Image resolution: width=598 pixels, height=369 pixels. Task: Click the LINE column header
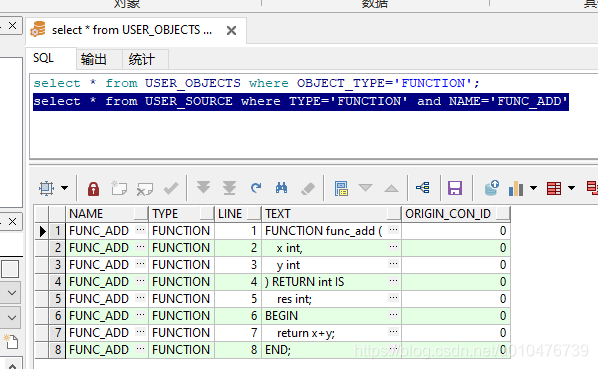[238, 214]
